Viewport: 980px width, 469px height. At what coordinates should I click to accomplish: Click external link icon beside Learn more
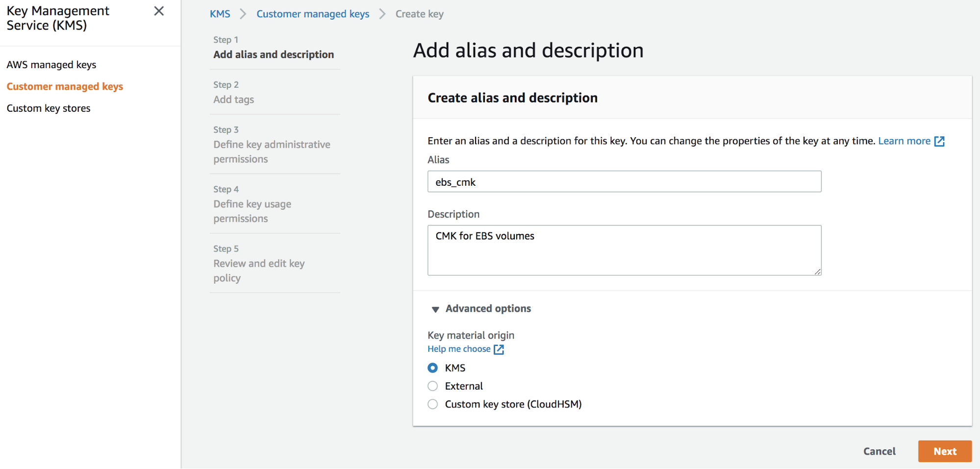coord(939,142)
